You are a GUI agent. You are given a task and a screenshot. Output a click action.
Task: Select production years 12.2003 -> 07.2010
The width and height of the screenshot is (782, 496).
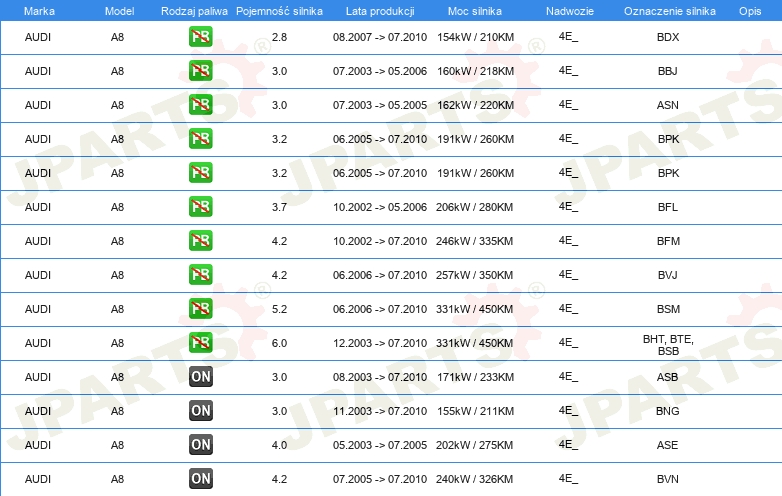click(x=380, y=343)
